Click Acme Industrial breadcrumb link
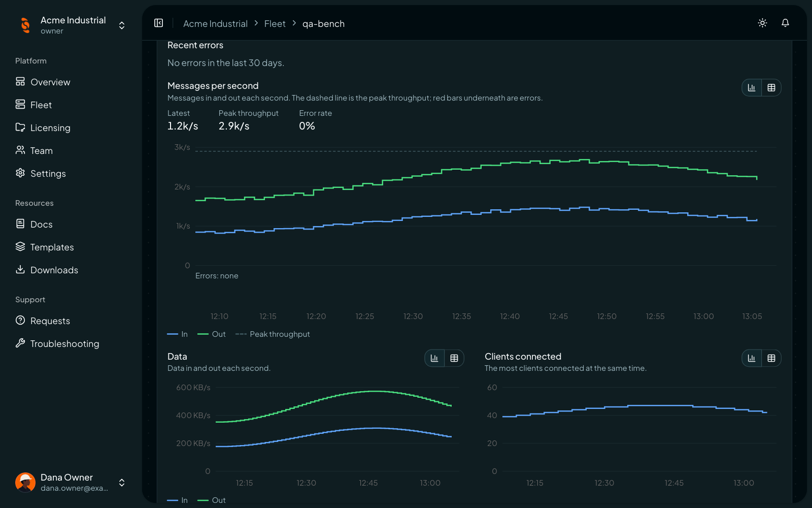 click(215, 24)
